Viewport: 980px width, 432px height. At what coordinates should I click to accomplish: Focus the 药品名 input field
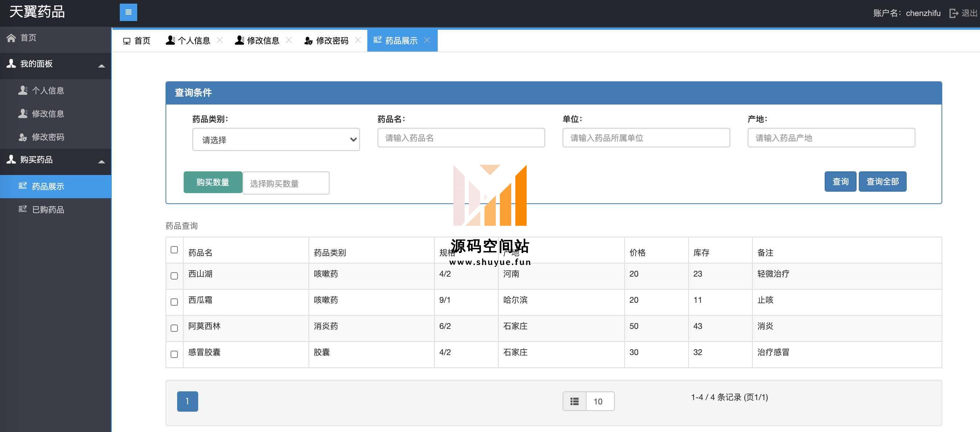461,138
